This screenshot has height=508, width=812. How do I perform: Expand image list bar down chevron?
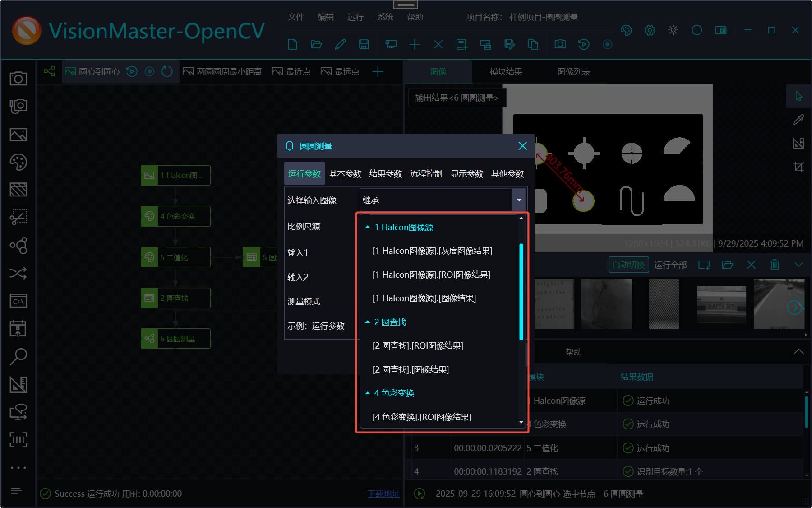click(x=798, y=265)
